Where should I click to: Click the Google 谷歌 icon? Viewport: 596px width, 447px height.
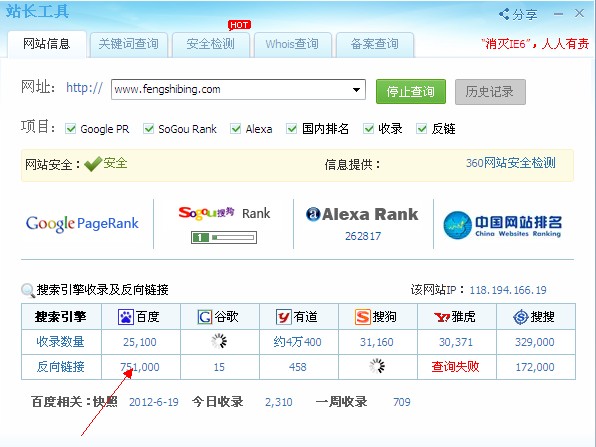point(205,317)
